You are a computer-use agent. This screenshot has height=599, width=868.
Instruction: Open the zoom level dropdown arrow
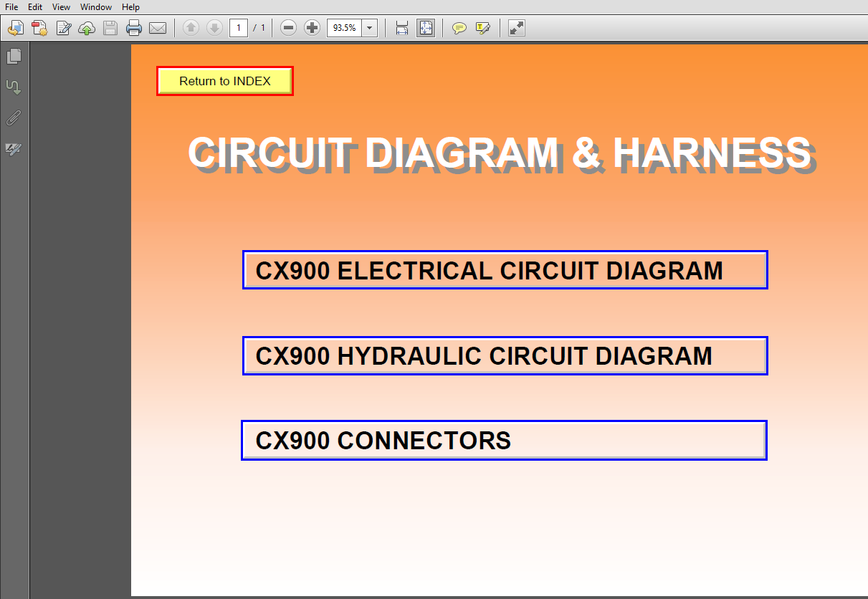point(370,28)
